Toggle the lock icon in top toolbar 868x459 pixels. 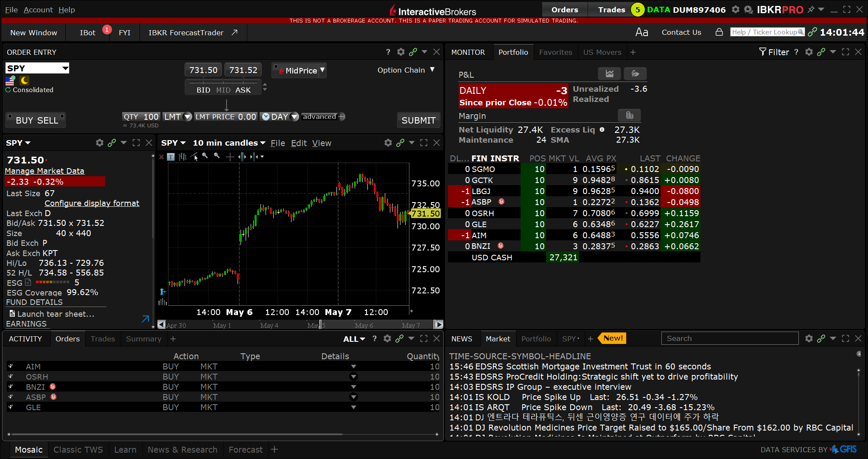(x=719, y=32)
